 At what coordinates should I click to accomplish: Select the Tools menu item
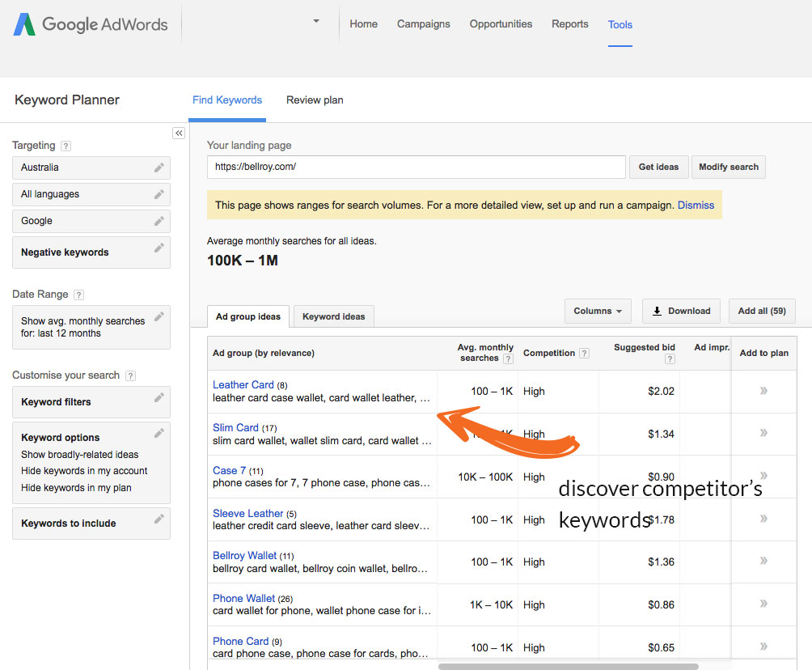[620, 24]
